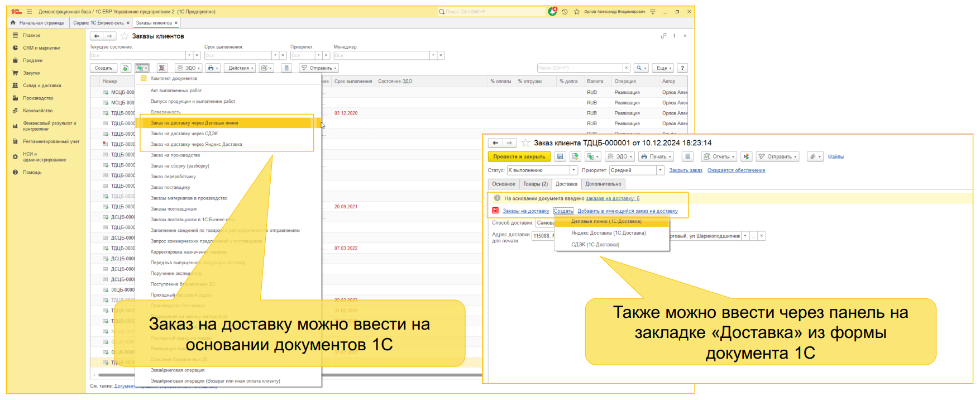The width and height of the screenshot is (980, 400).
Task: Expand the Статус dropdown in order form
Action: click(x=573, y=170)
